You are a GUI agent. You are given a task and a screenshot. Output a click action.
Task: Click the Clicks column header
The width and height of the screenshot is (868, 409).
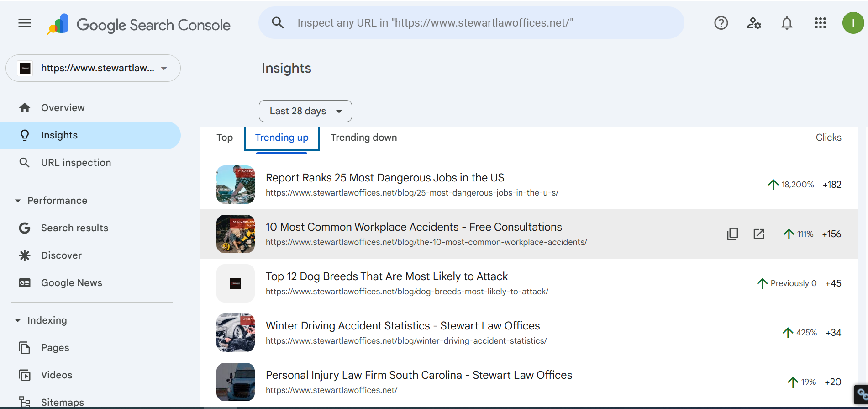click(x=828, y=138)
